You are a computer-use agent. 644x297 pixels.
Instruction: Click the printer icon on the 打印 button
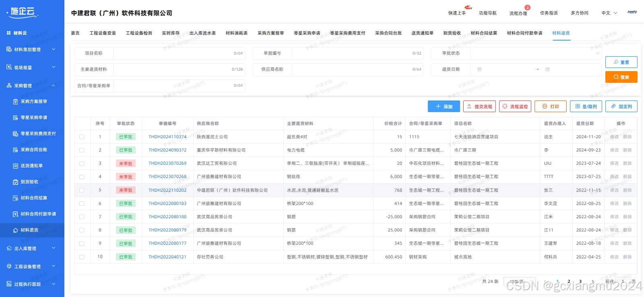pos(545,106)
